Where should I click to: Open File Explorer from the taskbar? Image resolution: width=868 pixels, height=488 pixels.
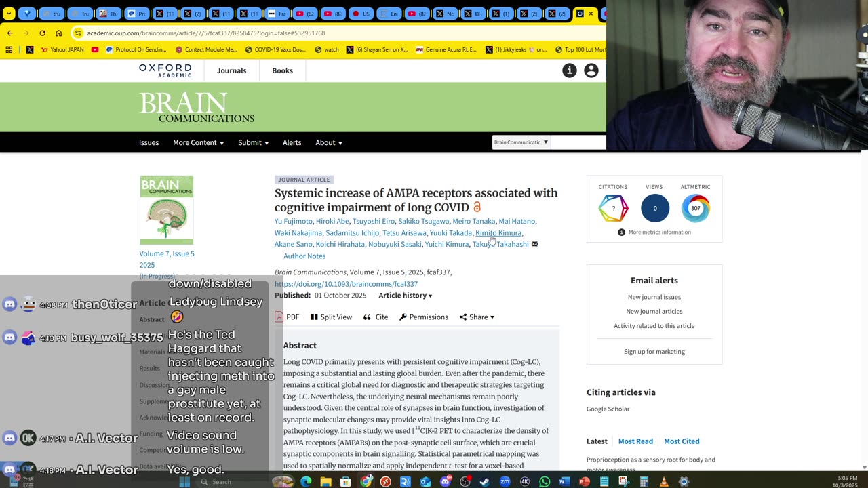325,482
